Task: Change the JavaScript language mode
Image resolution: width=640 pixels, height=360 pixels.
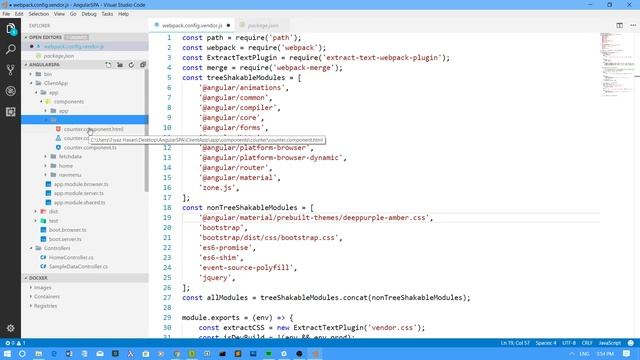Action: [x=610, y=343]
